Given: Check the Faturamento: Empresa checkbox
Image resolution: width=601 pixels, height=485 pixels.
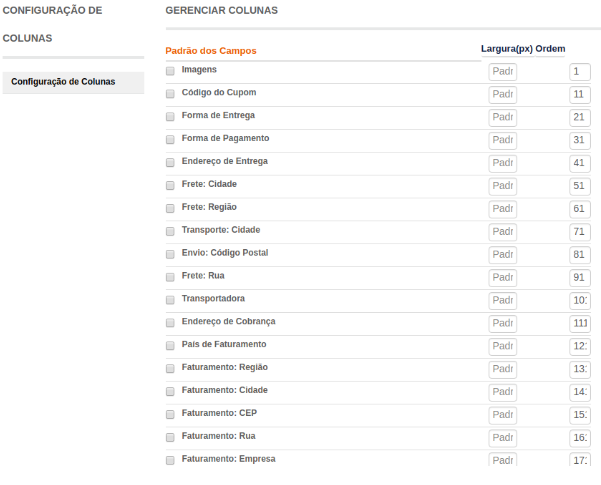Looking at the screenshot, I should tap(170, 460).
